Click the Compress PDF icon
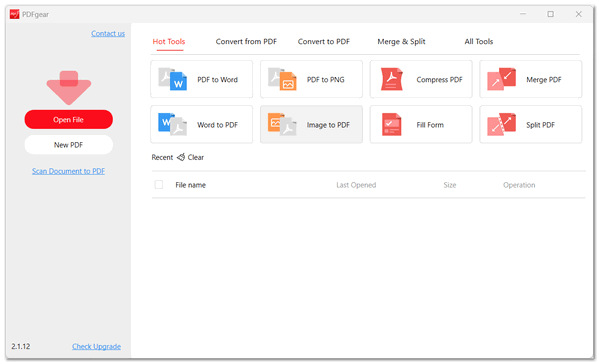 coord(392,79)
